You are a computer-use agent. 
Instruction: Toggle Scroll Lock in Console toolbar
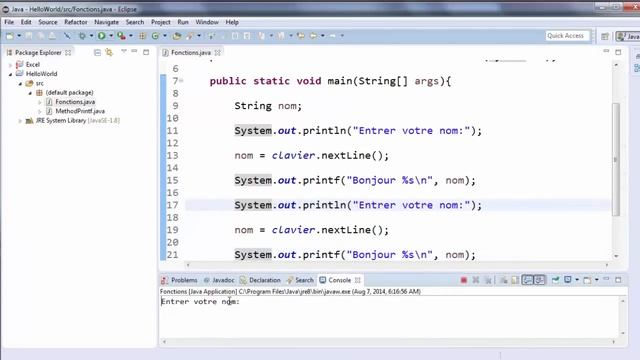(515, 280)
